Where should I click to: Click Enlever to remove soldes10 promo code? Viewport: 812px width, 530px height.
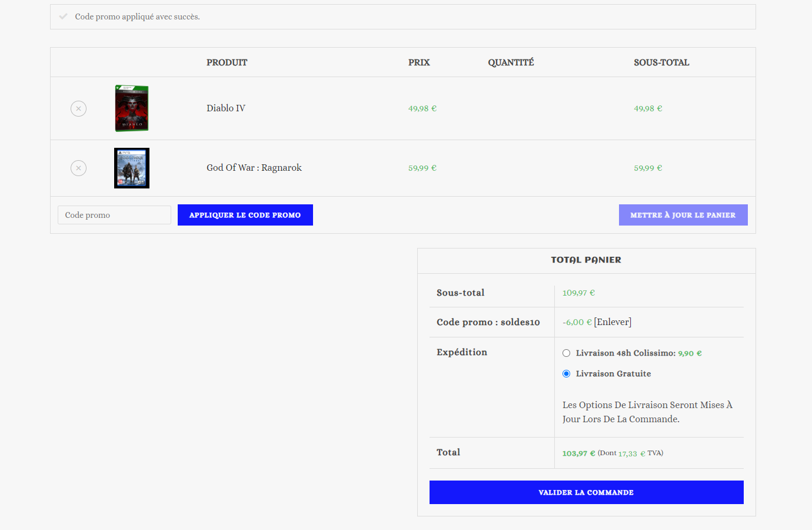(613, 322)
